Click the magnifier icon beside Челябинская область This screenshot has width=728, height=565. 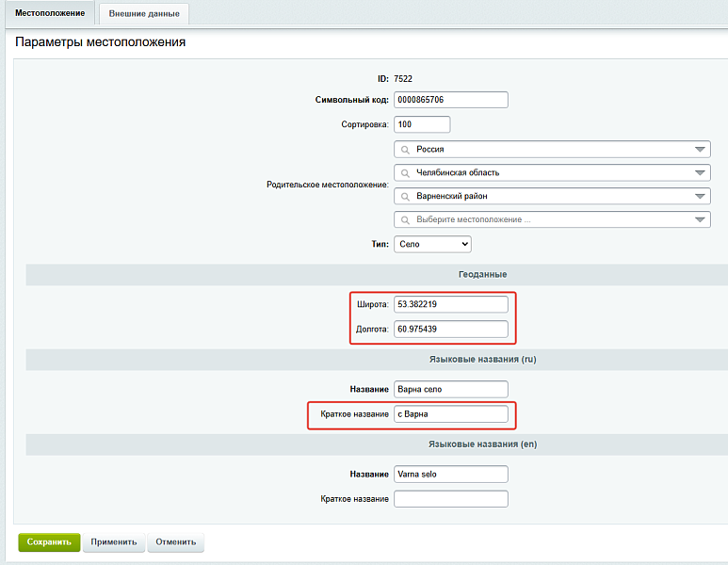pyautogui.click(x=406, y=172)
